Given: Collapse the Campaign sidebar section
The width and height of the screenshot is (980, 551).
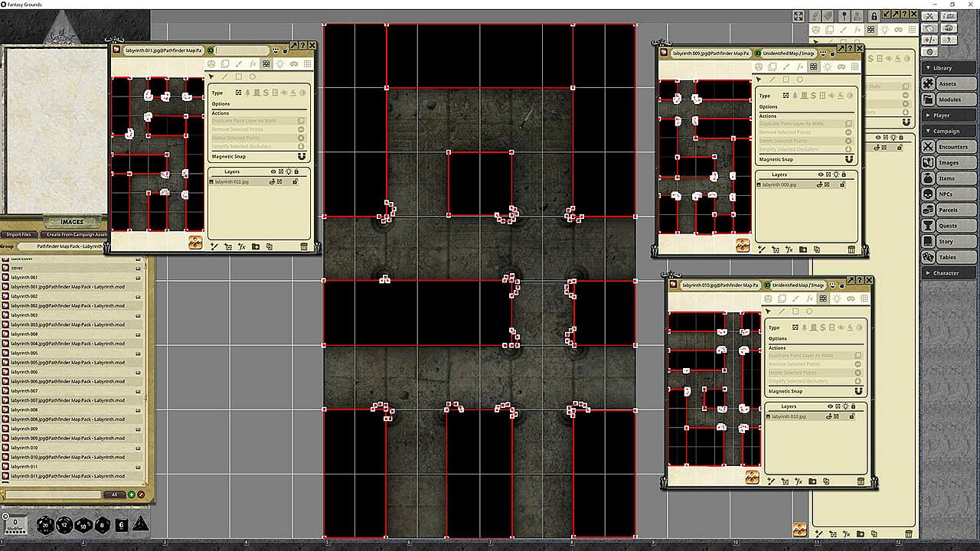Looking at the screenshot, I should pyautogui.click(x=949, y=131).
